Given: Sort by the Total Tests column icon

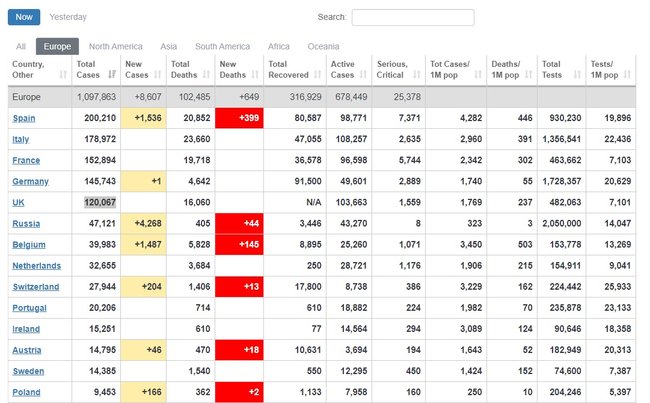Looking at the screenshot, I should click(x=577, y=75).
